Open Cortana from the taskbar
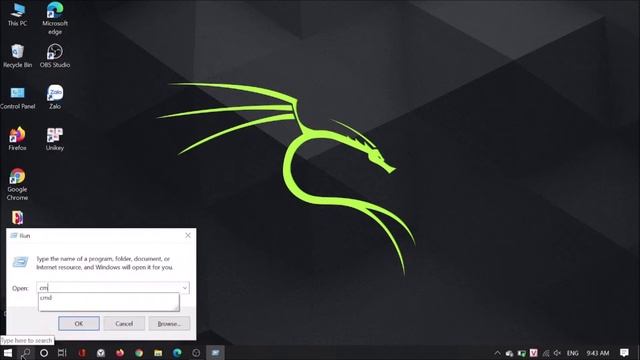Screen dimensions: 640x360 (44, 353)
